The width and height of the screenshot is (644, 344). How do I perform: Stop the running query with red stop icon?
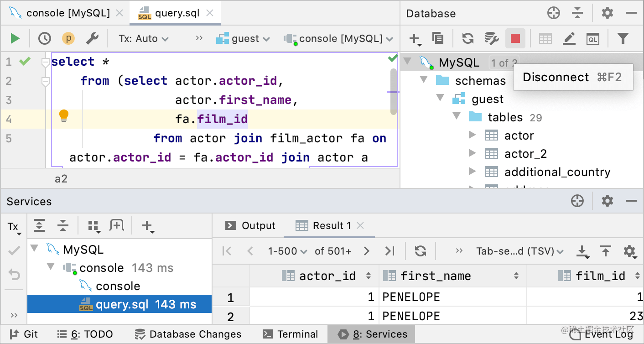[515, 38]
